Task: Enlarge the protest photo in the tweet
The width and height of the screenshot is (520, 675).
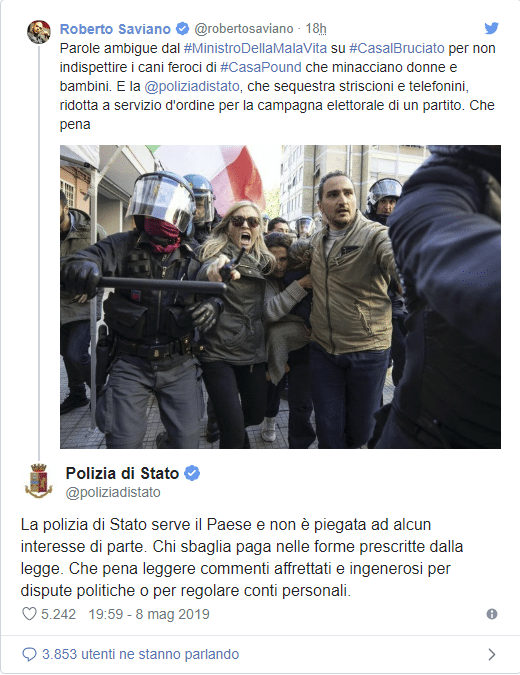Action: 280,297
